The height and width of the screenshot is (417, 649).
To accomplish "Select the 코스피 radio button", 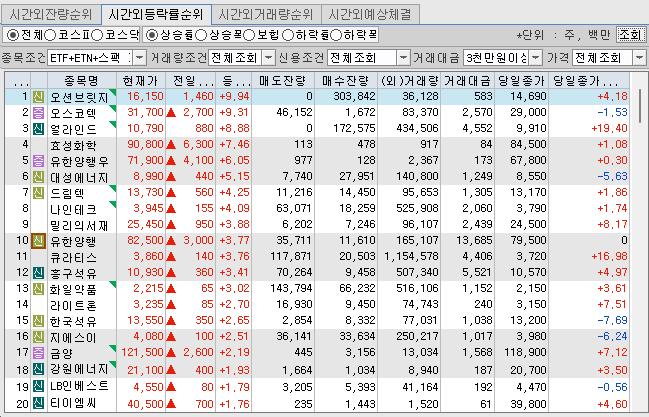I will [x=50, y=35].
